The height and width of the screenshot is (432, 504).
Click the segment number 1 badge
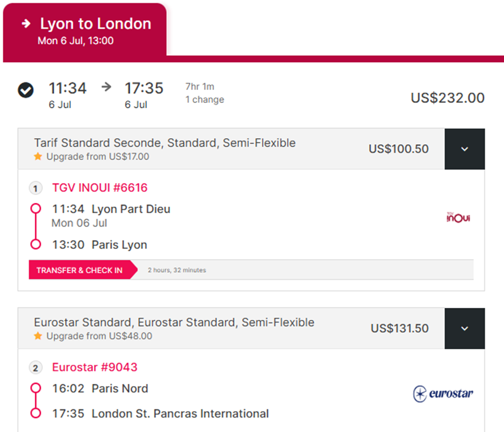coord(35,188)
